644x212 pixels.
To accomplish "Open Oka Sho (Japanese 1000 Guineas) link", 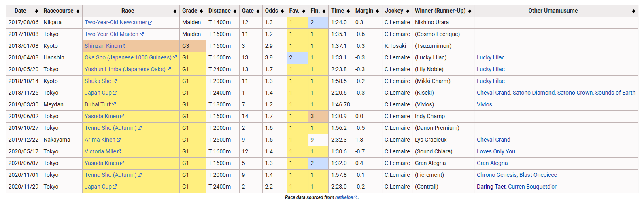I will (128, 58).
